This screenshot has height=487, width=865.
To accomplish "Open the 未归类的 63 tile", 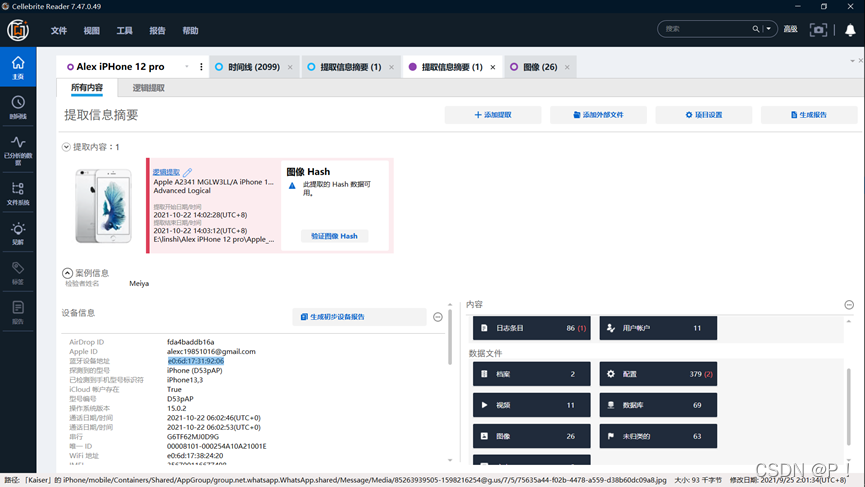I will pos(658,436).
